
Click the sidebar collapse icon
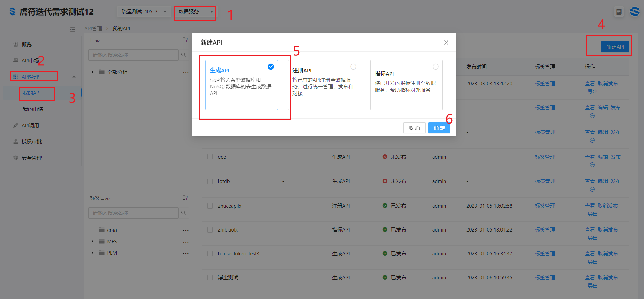(x=72, y=29)
